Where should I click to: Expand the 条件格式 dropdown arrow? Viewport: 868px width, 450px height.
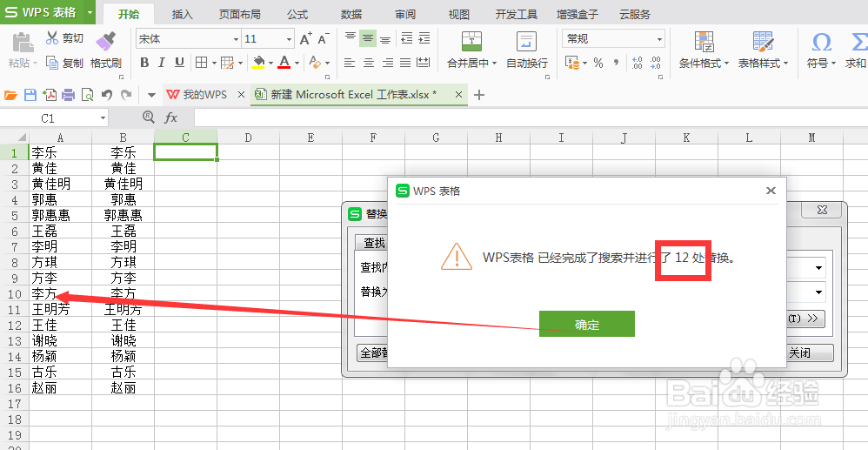point(726,64)
